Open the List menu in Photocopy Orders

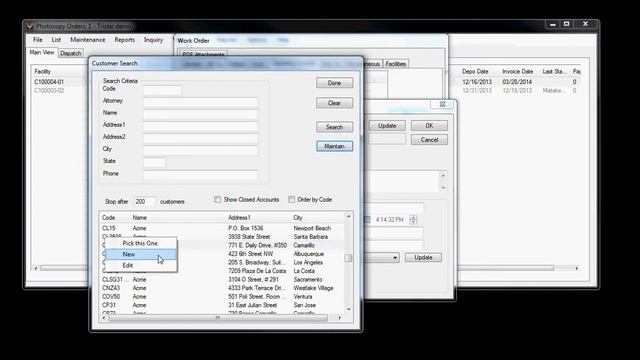tap(56, 40)
